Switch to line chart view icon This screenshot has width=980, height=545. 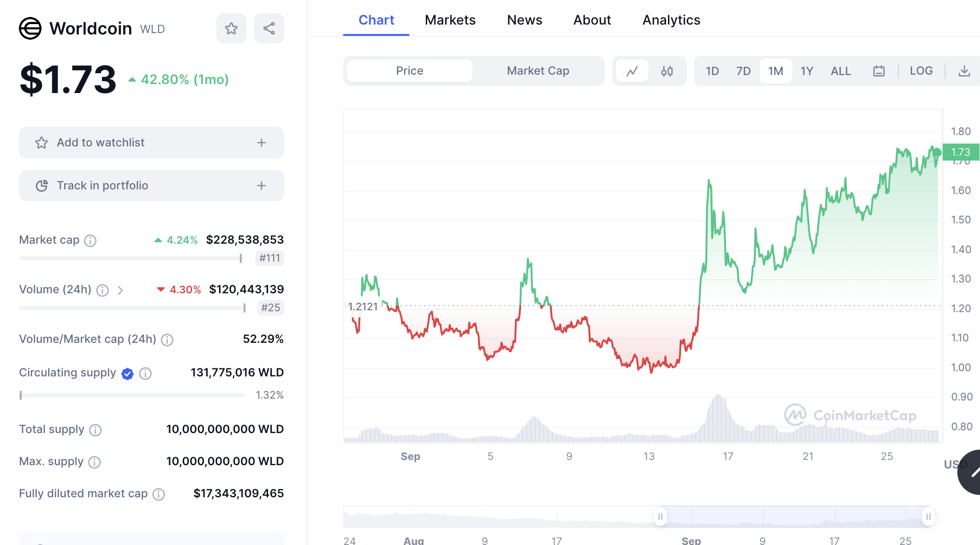click(x=632, y=71)
